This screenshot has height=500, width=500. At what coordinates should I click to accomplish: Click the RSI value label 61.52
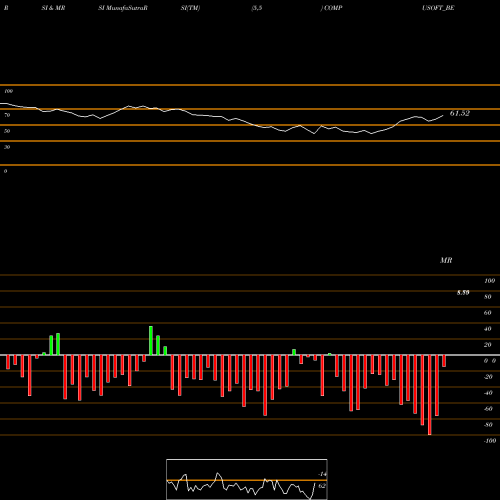(x=460, y=113)
